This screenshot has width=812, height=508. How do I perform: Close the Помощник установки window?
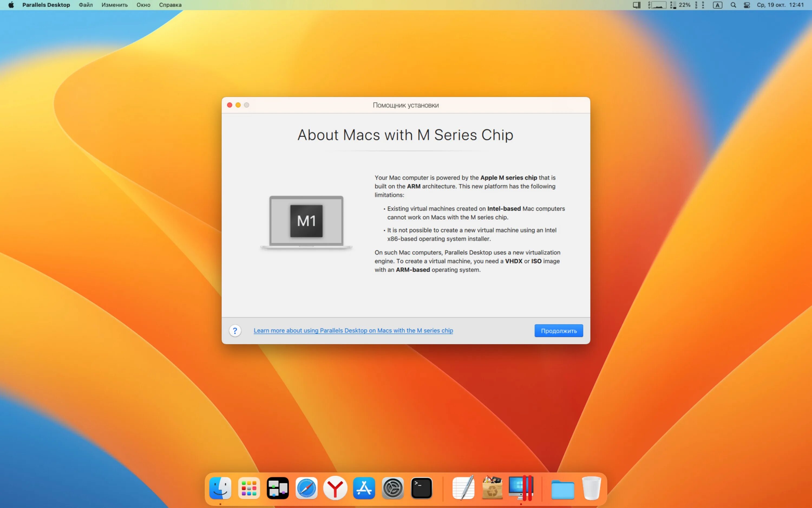click(230, 105)
